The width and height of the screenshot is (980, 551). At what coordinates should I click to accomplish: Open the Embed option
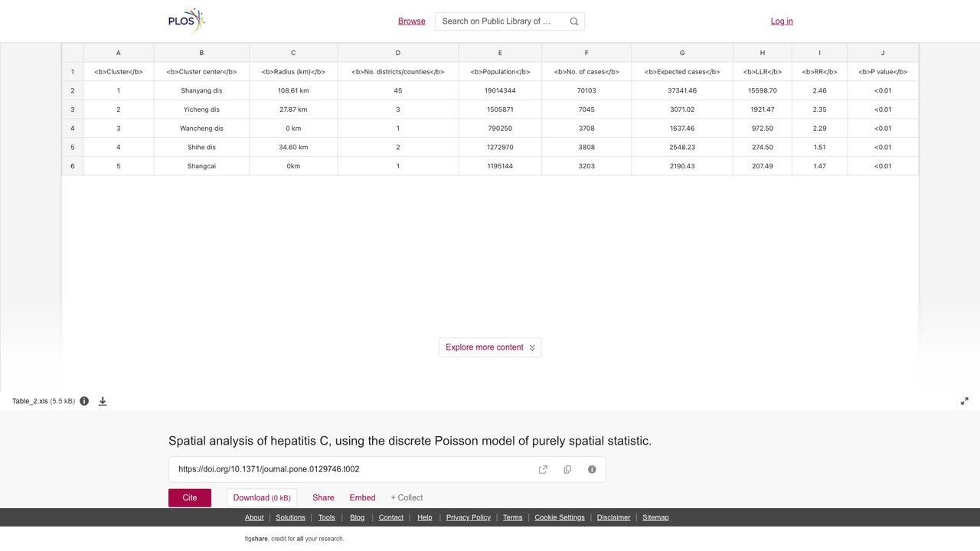pos(362,497)
